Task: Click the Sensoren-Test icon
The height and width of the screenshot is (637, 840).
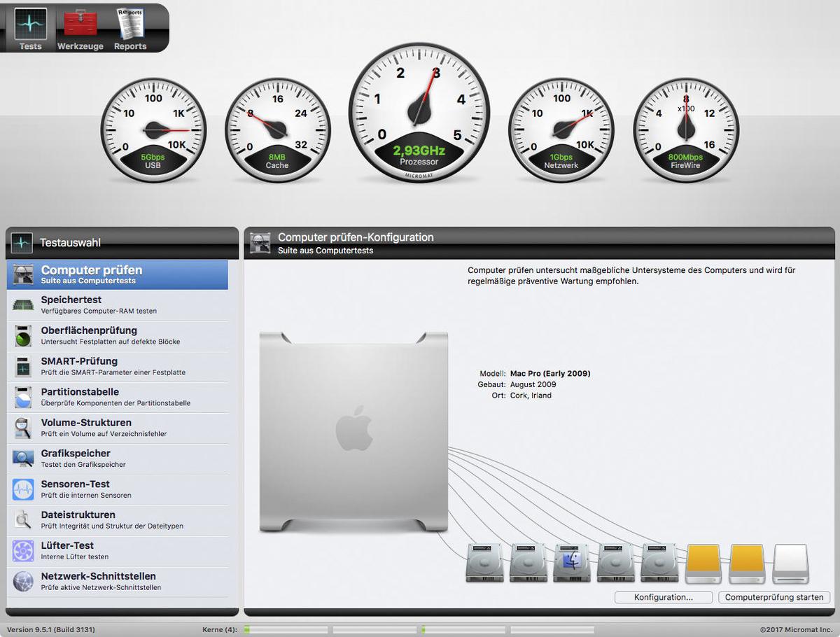Action: click(x=23, y=489)
